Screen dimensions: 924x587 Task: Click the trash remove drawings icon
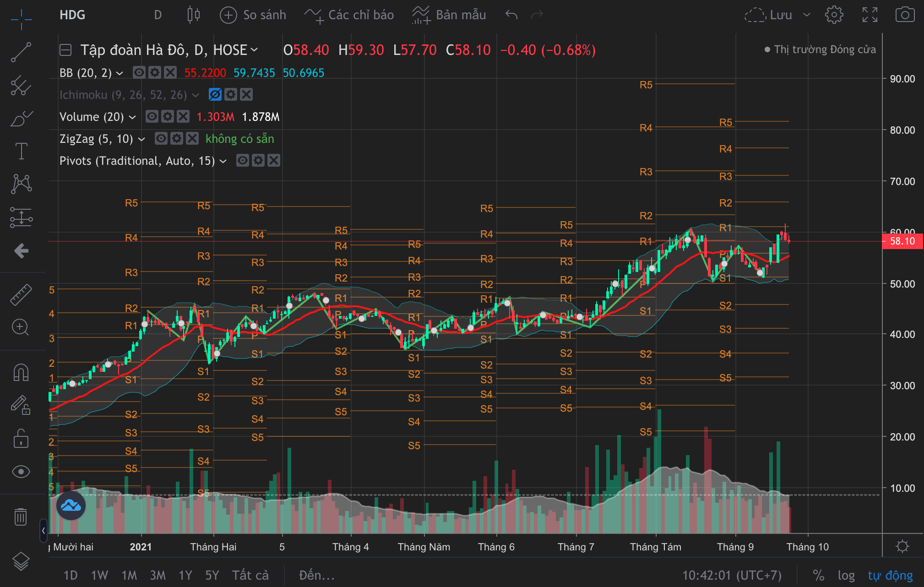pos(21,516)
